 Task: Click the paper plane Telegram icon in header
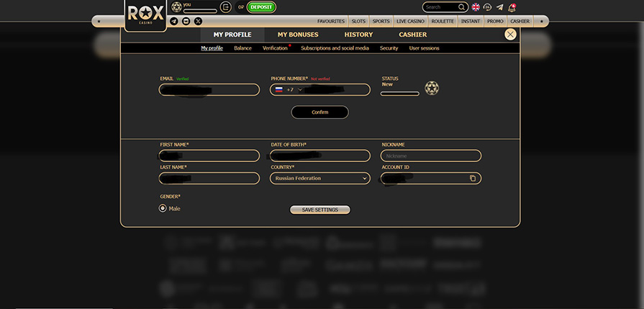(x=499, y=8)
